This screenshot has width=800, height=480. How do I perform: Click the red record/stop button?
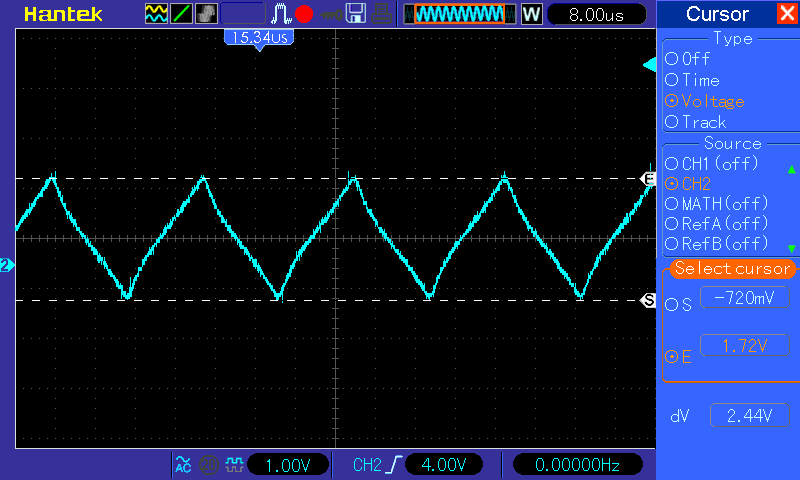coord(304,14)
